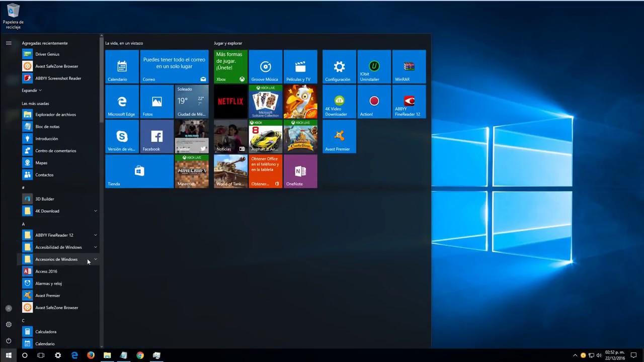Launch 4K Video Downloader tile
The image size is (644, 362).
[x=339, y=102]
